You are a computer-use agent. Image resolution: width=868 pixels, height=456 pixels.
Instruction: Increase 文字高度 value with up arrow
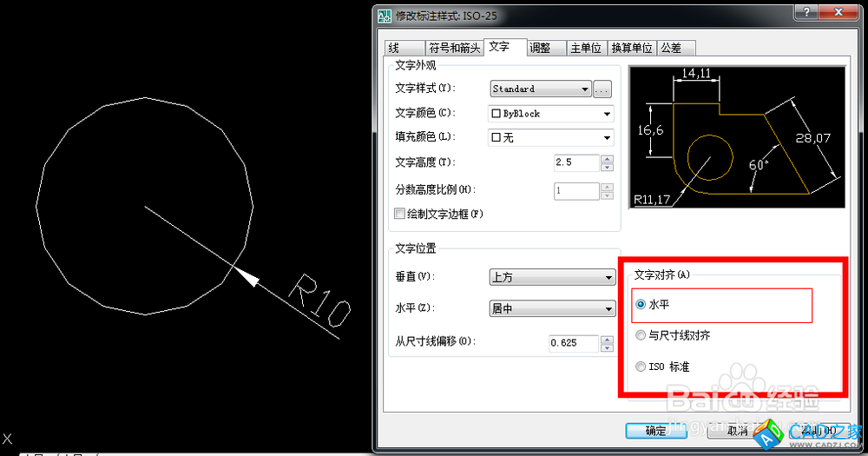tap(607, 159)
